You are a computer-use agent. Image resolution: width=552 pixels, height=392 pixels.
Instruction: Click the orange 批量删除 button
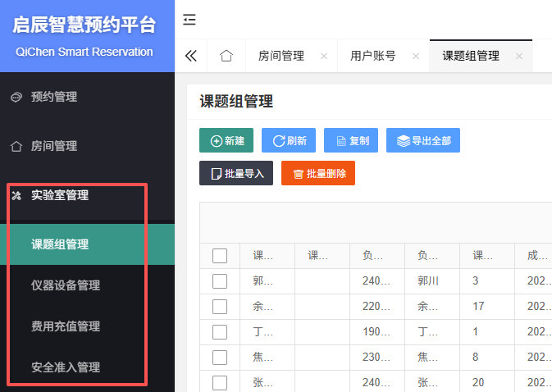(x=317, y=173)
